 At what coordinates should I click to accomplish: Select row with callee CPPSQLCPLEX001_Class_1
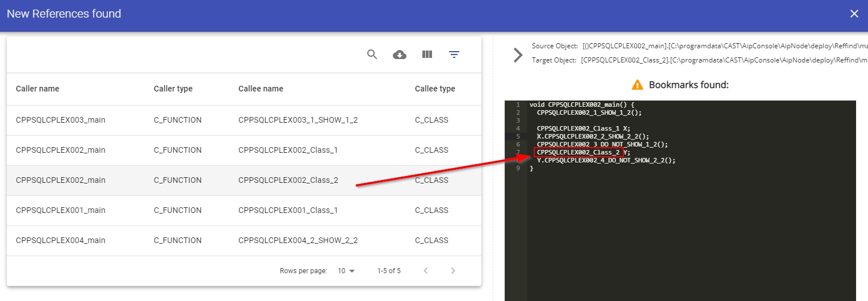pyautogui.click(x=288, y=210)
